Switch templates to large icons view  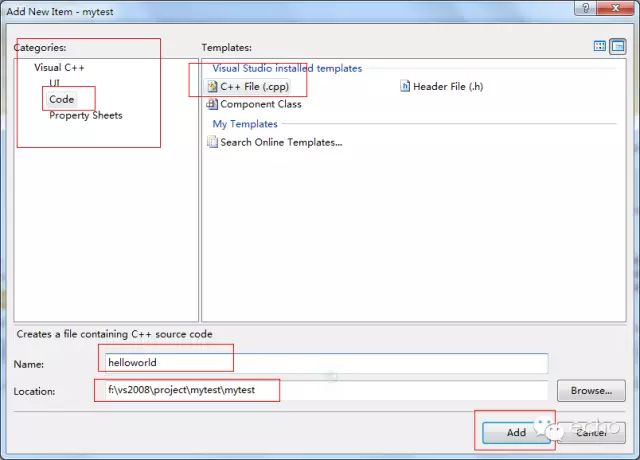600,46
